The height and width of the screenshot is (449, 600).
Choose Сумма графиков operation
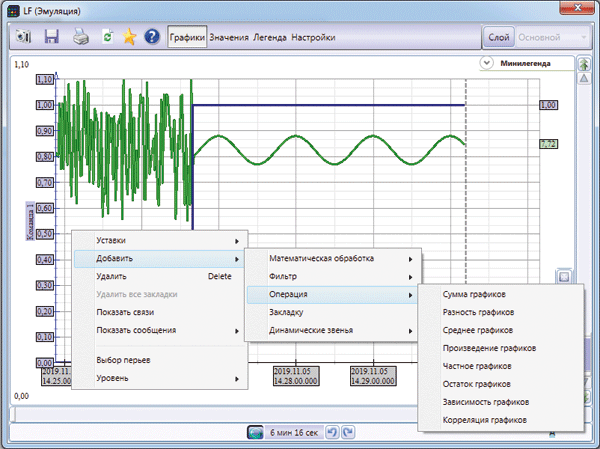(501, 294)
